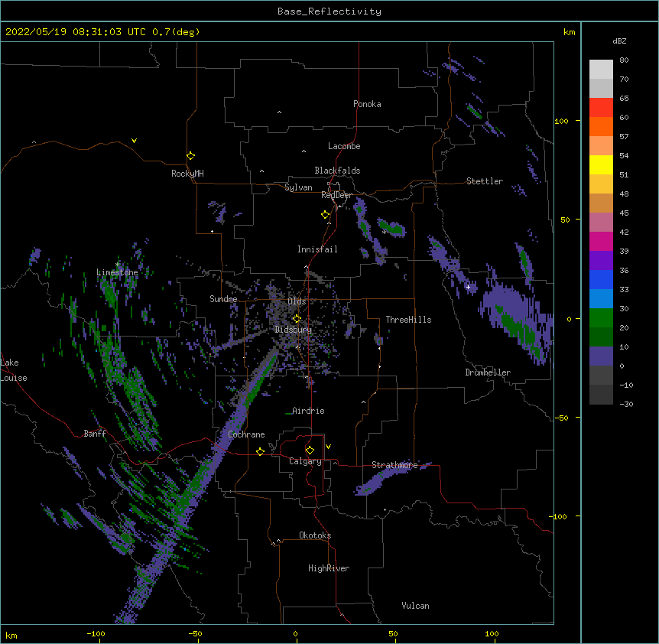Viewport: 659px width, 644px height.
Task: Click the Okotoks label
Action: tap(315, 535)
